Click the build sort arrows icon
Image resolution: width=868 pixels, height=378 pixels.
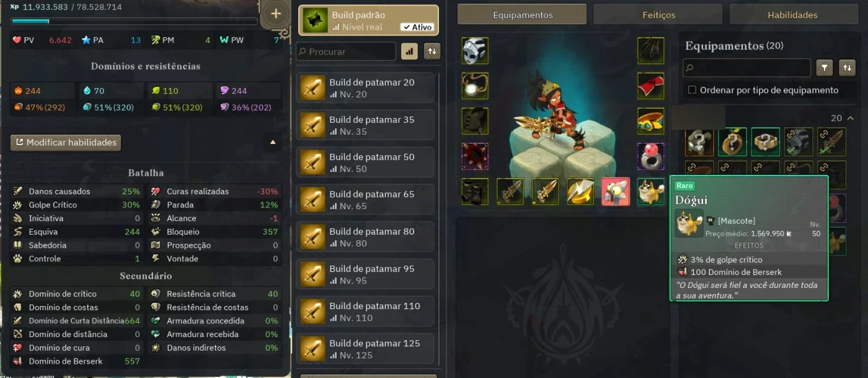point(432,52)
